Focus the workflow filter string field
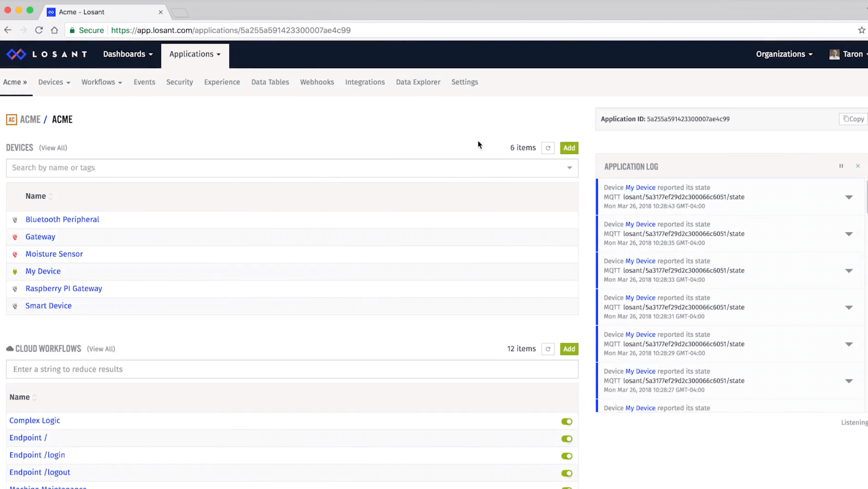868x489 pixels. pos(292,369)
